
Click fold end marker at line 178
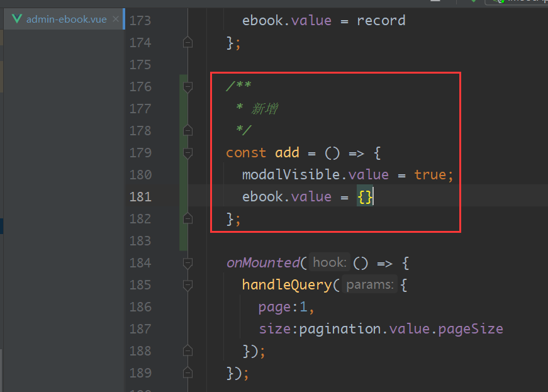click(x=187, y=130)
